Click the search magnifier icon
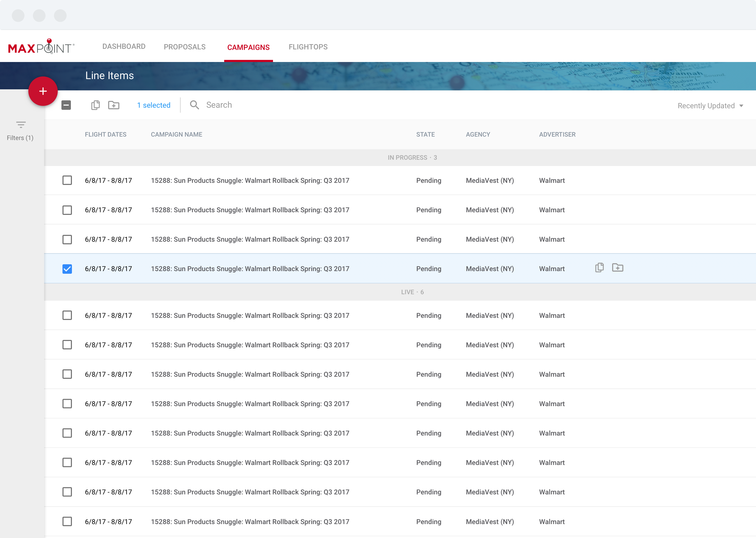Screen dimensions: 756x538 point(194,105)
